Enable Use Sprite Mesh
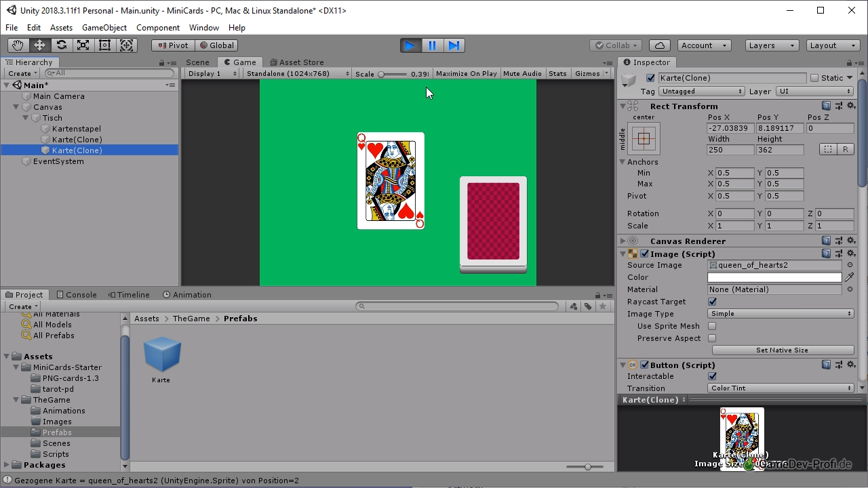This screenshot has width=868, height=488. point(712,326)
